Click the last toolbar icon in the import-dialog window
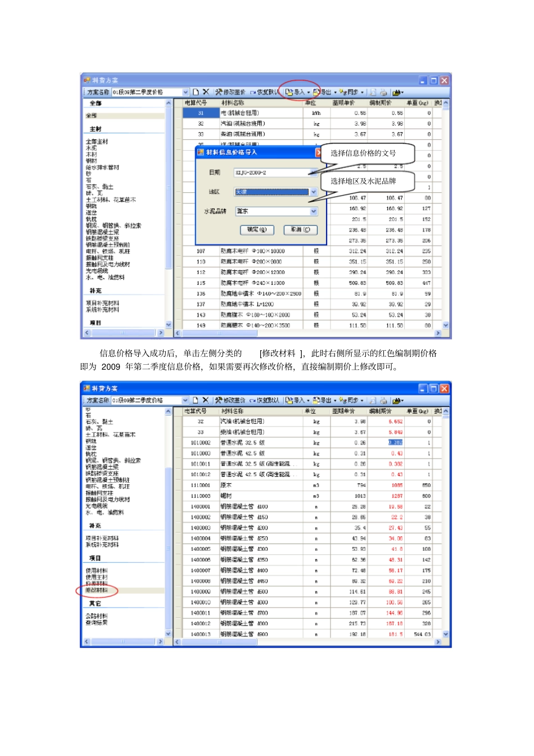 [397, 92]
